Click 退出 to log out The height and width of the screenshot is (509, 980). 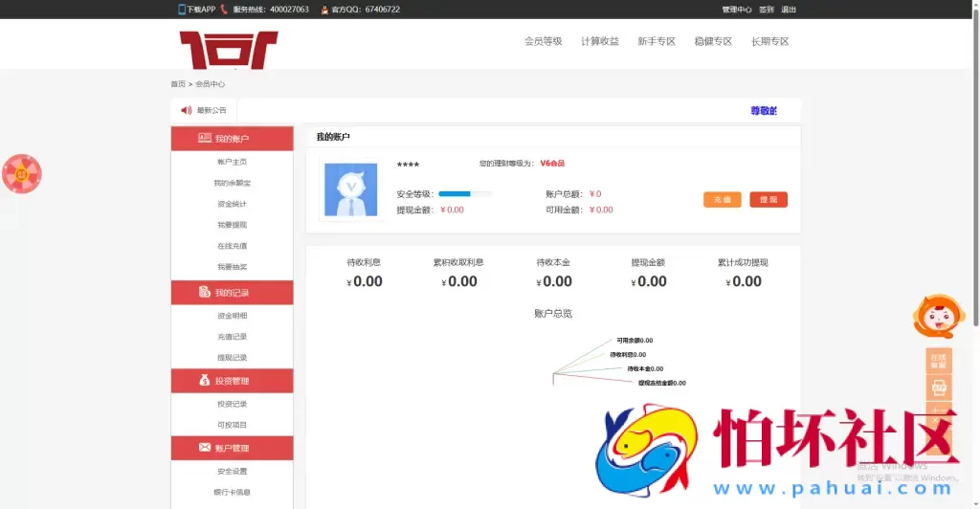pyautogui.click(x=789, y=10)
